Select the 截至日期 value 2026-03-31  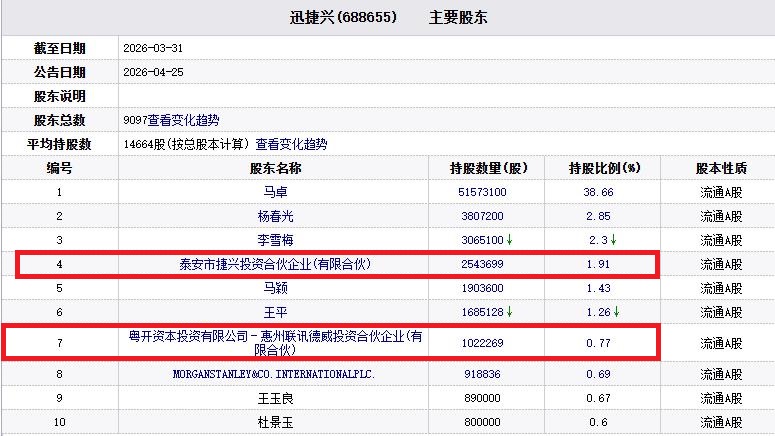click(153, 48)
